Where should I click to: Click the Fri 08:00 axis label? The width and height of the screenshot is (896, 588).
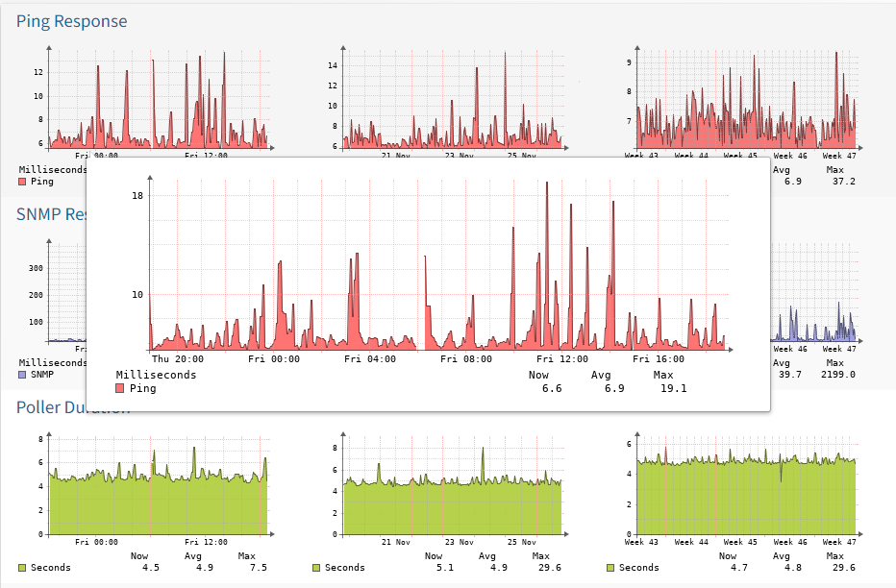466,359
